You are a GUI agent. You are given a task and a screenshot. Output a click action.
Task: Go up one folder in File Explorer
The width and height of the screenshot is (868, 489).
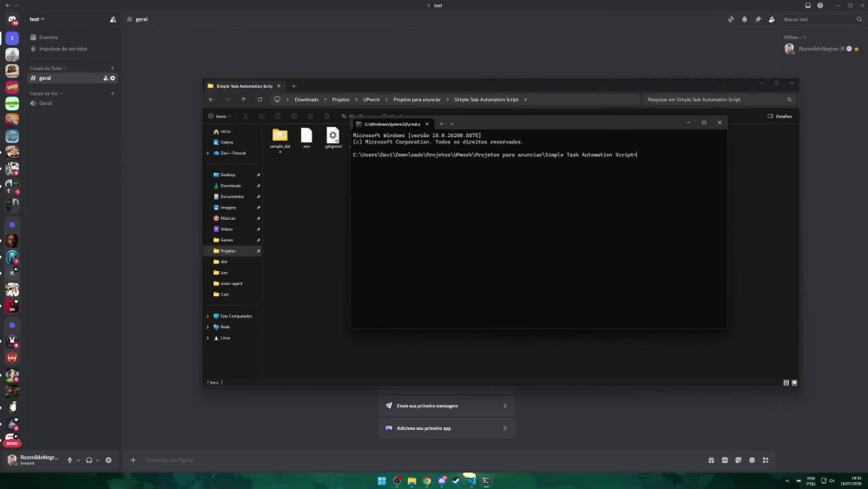coord(244,100)
